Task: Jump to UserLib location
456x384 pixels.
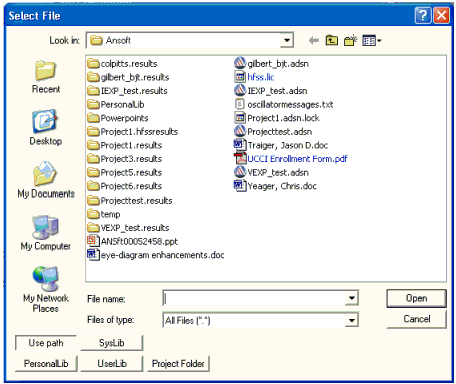Action: (x=112, y=363)
